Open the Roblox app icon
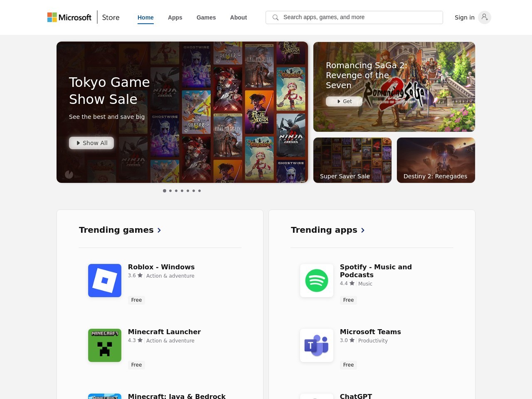Screen dimensions: 532x399 tap(105, 281)
